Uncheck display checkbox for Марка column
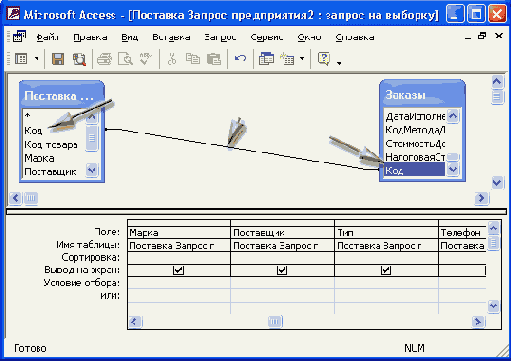511x361 pixels. (178, 270)
